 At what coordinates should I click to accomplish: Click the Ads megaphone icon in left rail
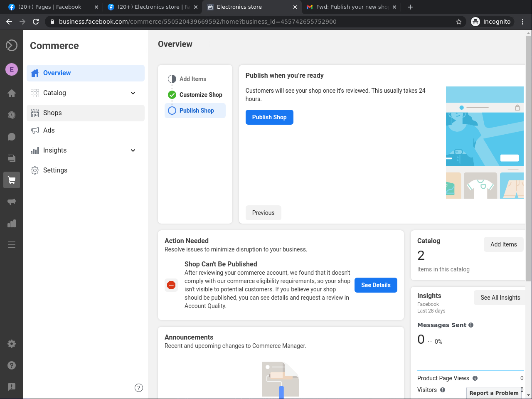[12, 202]
